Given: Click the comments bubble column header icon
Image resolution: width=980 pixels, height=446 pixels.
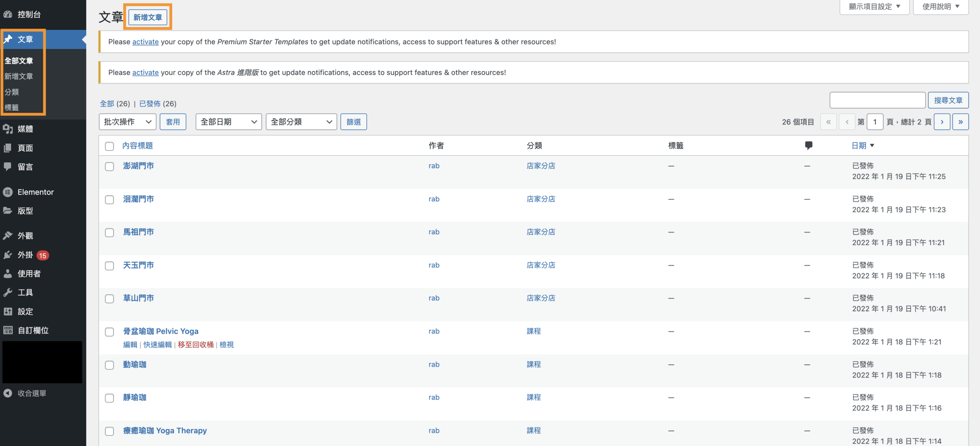Looking at the screenshot, I should coord(808,146).
